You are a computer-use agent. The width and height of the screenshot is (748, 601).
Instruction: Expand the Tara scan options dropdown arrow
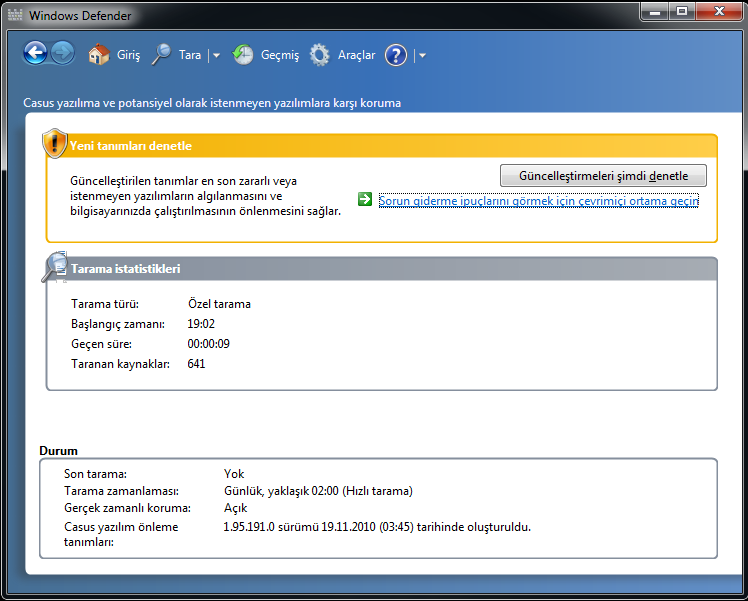216,56
